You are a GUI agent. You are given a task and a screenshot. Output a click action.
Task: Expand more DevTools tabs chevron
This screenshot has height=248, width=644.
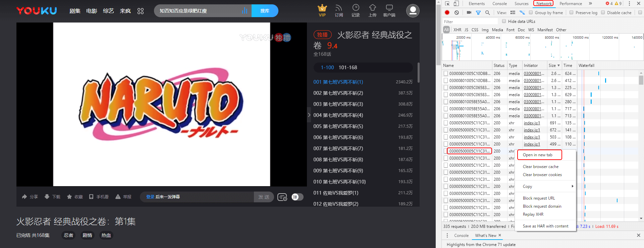click(x=590, y=3)
